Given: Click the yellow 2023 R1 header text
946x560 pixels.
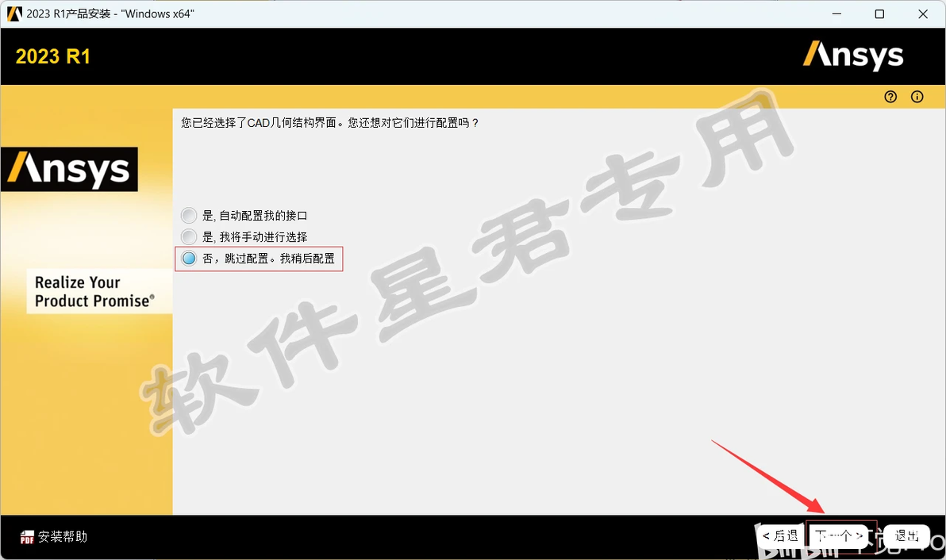Looking at the screenshot, I should 53,56.
